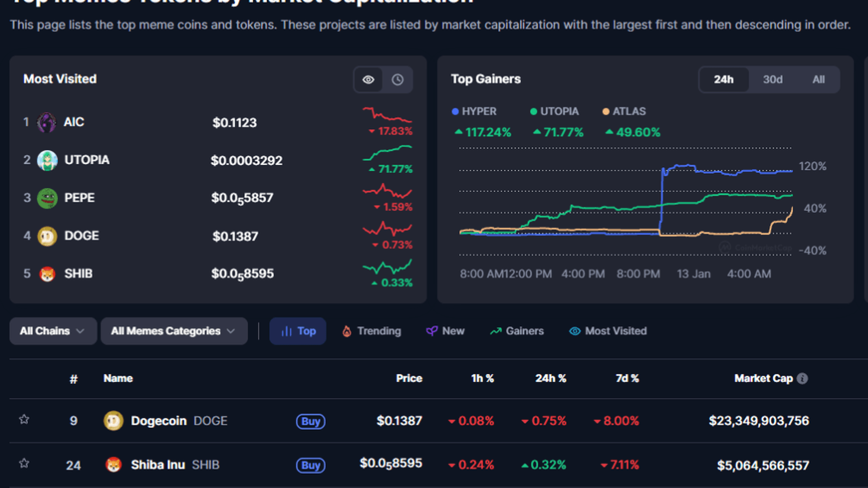This screenshot has height=488, width=868.
Task: Select the Gainers arrow chart icon
Action: click(x=496, y=331)
